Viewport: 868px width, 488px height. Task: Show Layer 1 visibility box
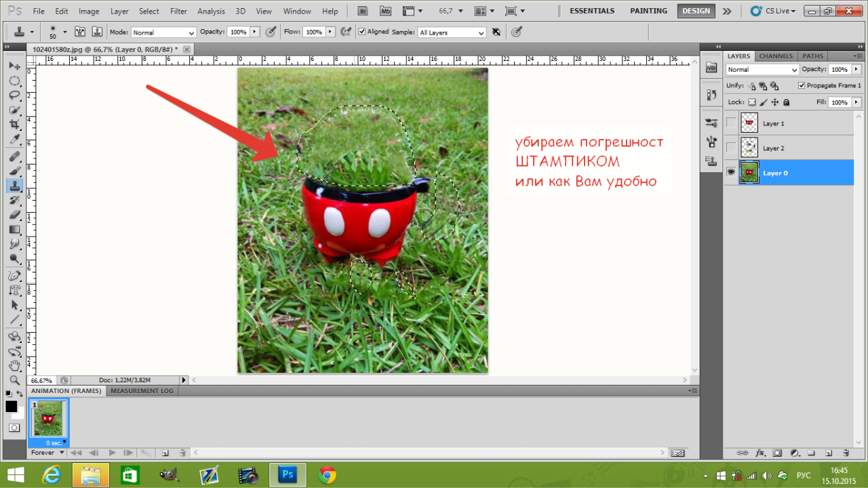(x=731, y=123)
